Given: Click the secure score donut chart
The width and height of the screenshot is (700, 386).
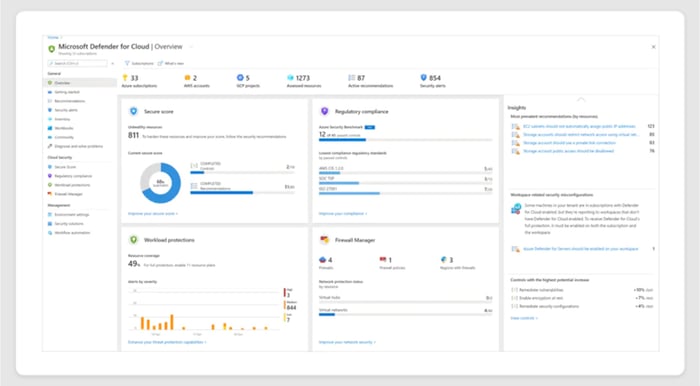Looking at the screenshot, I should [160, 183].
